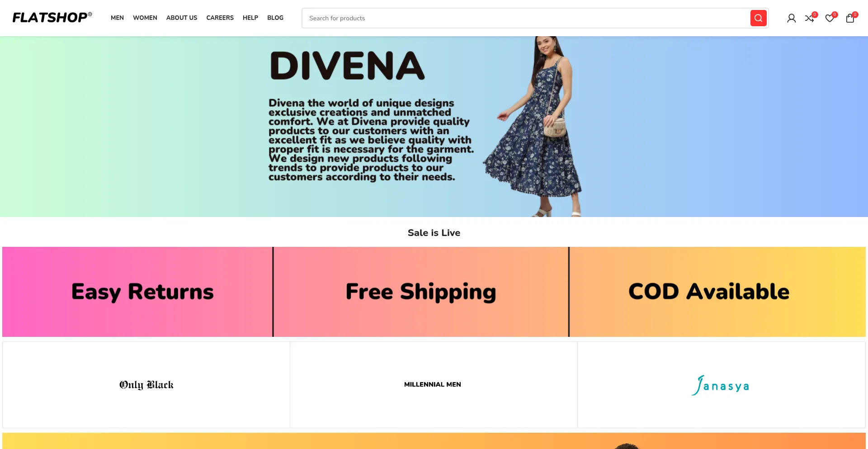Focus the Search for products field
This screenshot has height=449, width=868.
tap(526, 18)
